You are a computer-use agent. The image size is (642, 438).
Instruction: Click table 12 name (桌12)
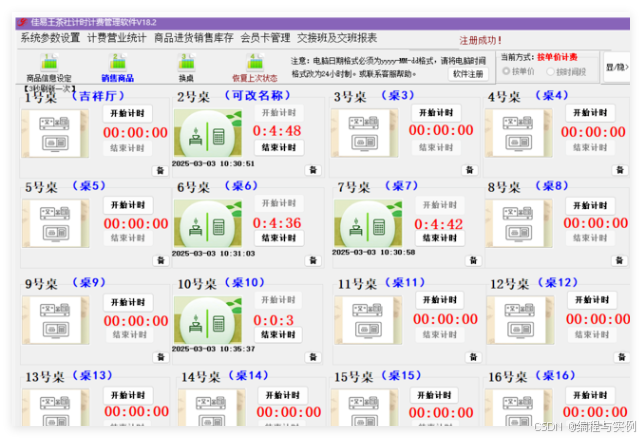[x=558, y=282]
